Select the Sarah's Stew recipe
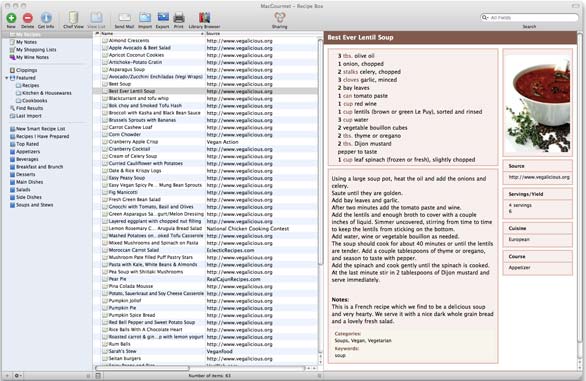This screenshot has height=381, width=586. 205,351
